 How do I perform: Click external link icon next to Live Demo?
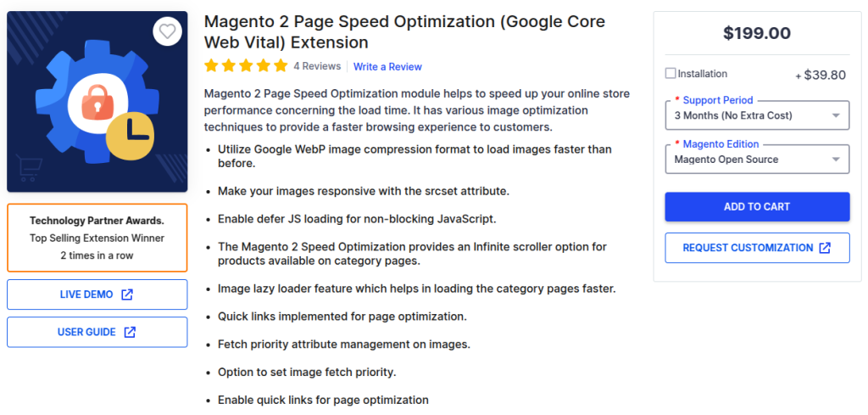click(127, 294)
